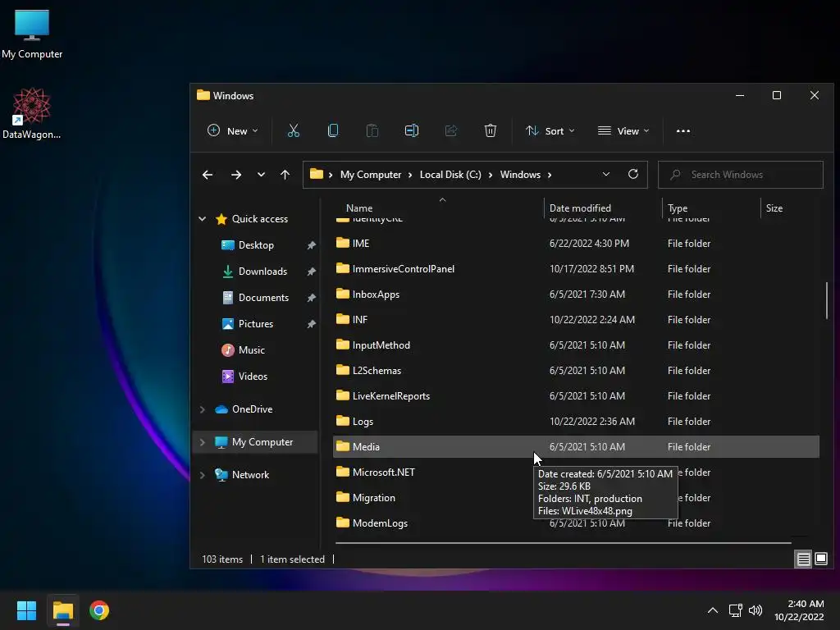This screenshot has height=630, width=840.
Task: Refresh the Windows folder view
Action: click(633, 174)
